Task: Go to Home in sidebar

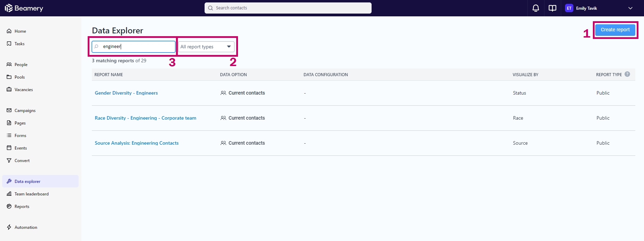Action: coord(40,31)
